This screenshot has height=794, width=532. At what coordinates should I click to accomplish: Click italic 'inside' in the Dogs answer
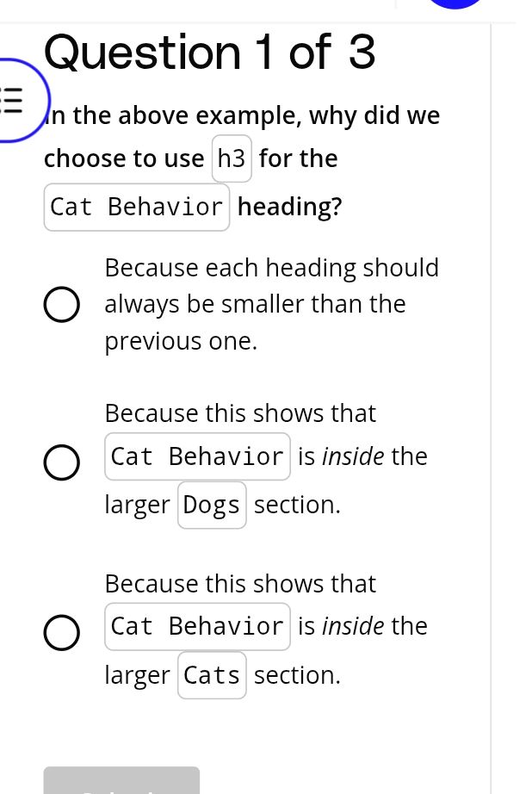[x=353, y=456]
